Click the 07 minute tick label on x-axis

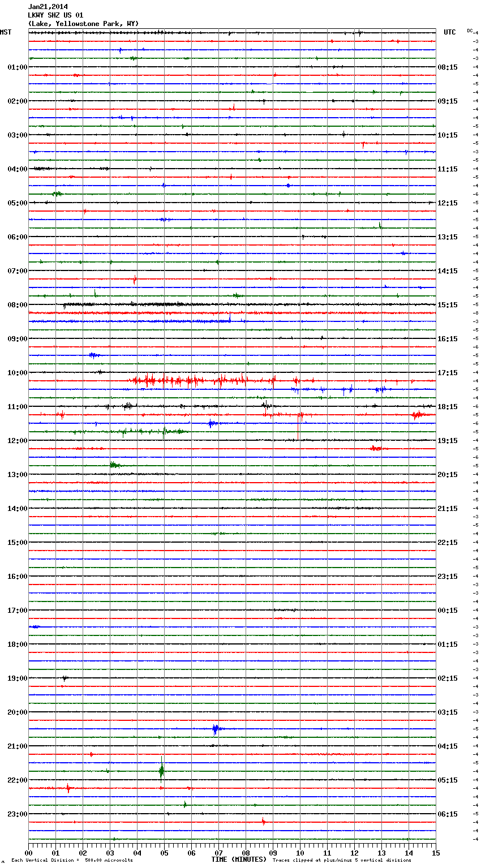tap(218, 853)
